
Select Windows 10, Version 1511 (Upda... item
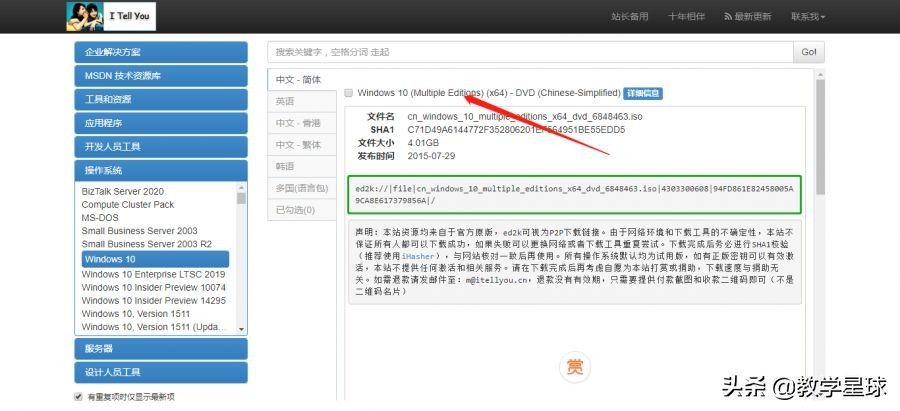coord(153,327)
